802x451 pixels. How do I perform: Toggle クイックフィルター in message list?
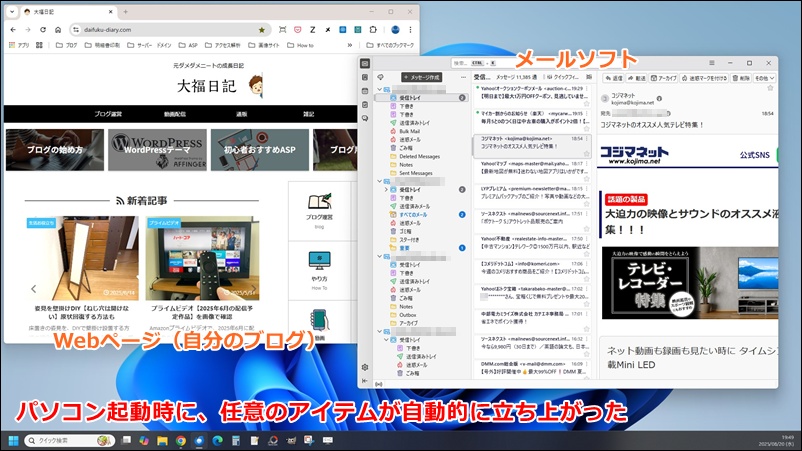[562, 77]
